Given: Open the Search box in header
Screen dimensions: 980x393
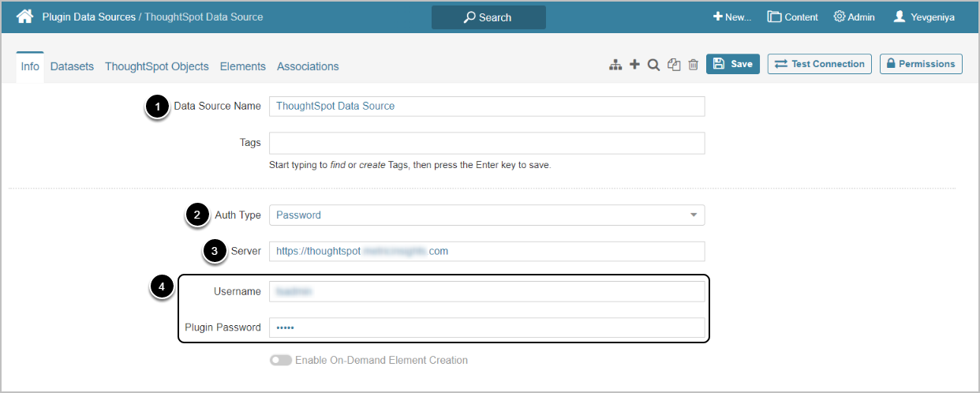Looking at the screenshot, I should click(488, 17).
